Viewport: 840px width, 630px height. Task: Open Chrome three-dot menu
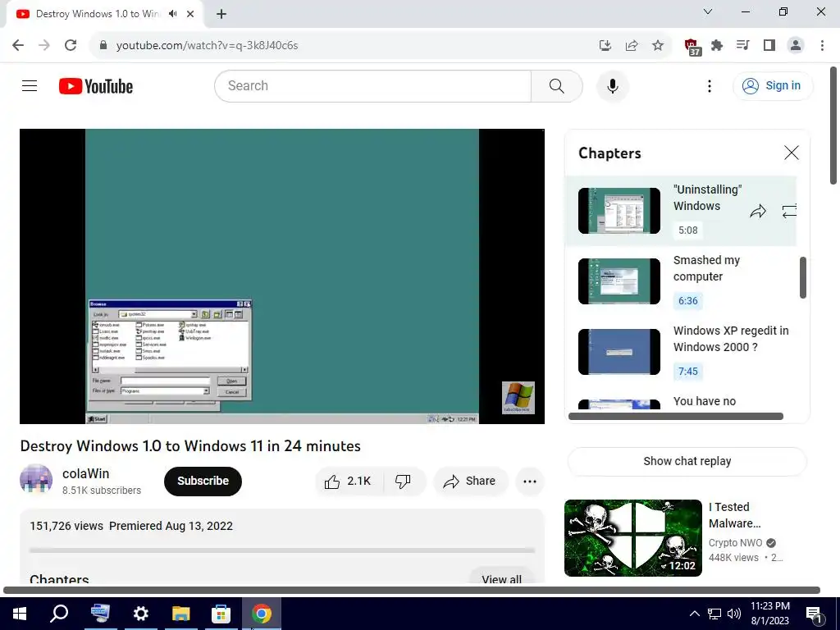click(x=822, y=45)
